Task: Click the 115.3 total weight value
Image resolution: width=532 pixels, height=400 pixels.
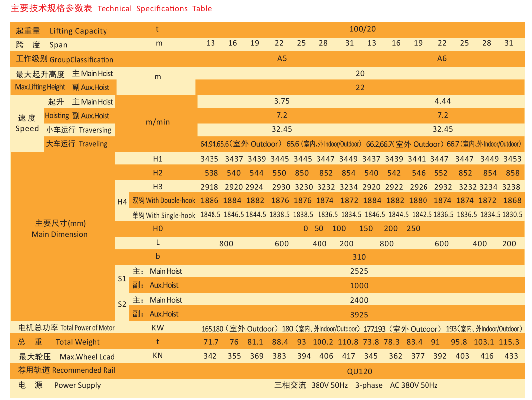Action: tap(508, 342)
